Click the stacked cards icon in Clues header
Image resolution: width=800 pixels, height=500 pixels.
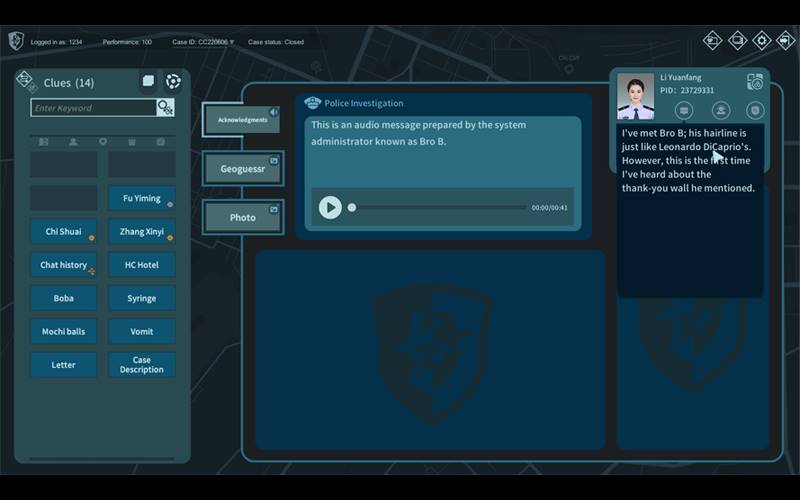[148, 81]
